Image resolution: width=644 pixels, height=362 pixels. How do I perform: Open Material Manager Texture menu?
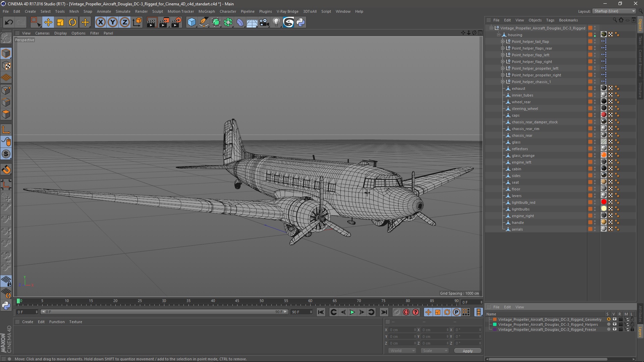click(x=75, y=322)
